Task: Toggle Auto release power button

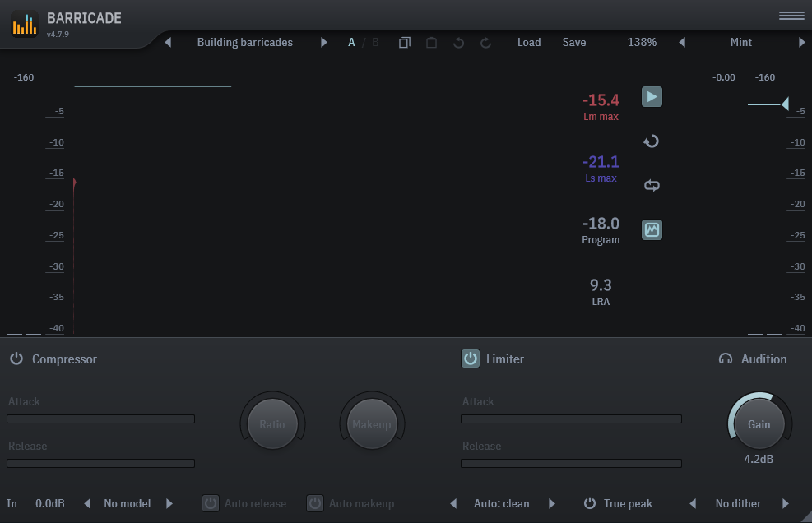Action: tap(211, 503)
